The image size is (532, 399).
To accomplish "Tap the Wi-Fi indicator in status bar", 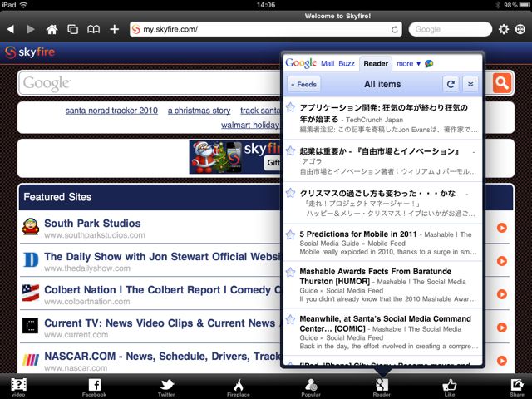I will [23, 5].
